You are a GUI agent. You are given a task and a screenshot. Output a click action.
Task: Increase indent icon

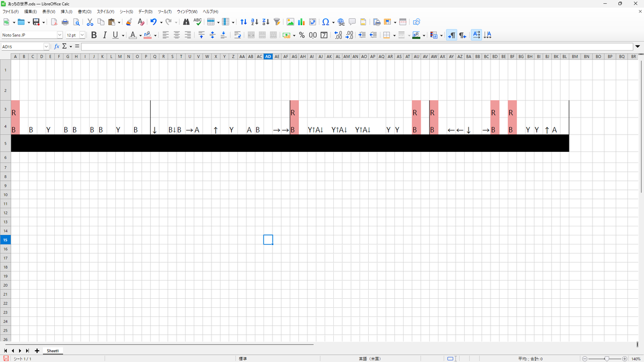tap(362, 35)
